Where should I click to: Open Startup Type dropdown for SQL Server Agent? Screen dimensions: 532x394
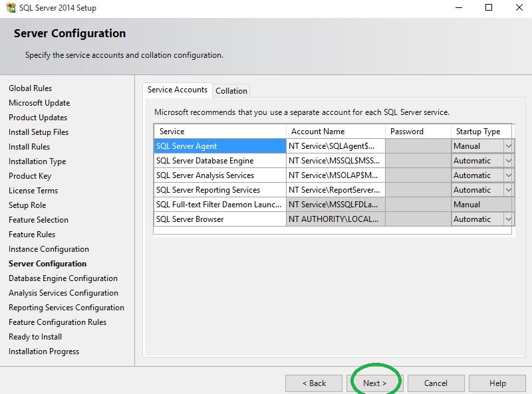[x=508, y=146]
